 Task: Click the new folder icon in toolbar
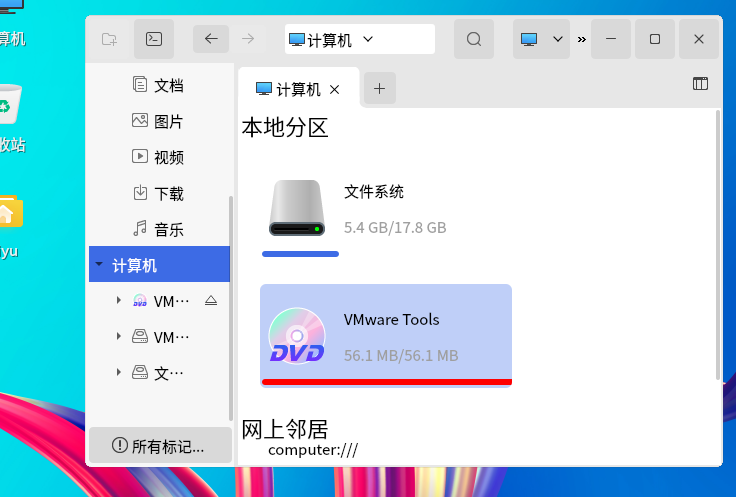[109, 39]
